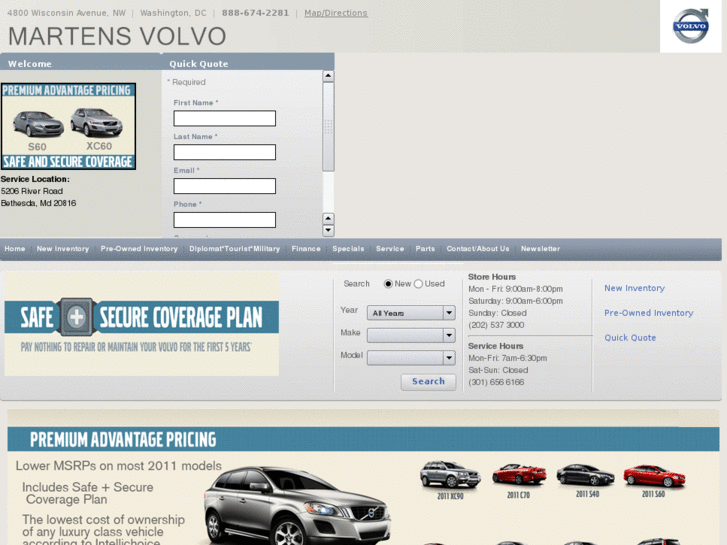Select the Used radio button
This screenshot has width=727, height=545.
point(418,284)
